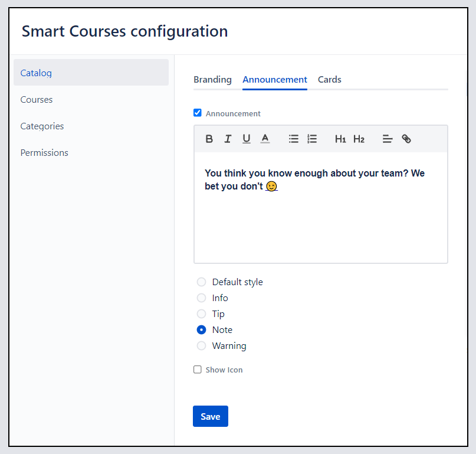Viewport: 476px width, 454px height.
Task: Open the text alignment options
Action: pos(388,139)
